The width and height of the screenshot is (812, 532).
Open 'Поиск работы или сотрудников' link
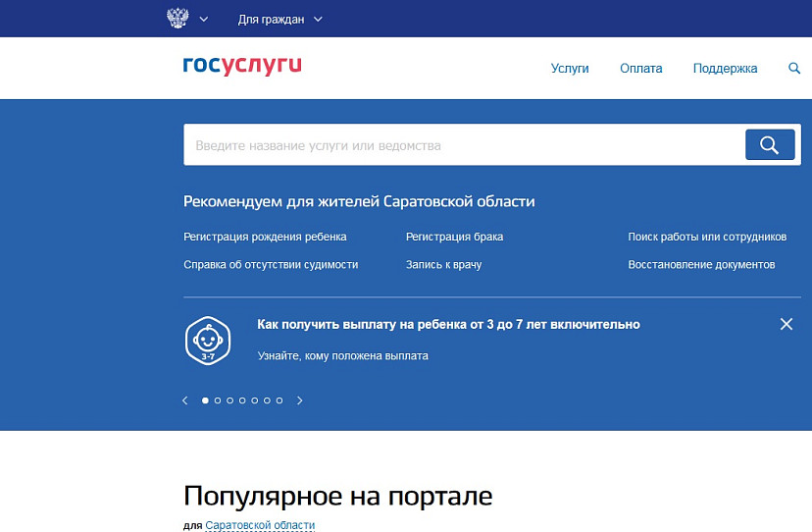pos(707,237)
